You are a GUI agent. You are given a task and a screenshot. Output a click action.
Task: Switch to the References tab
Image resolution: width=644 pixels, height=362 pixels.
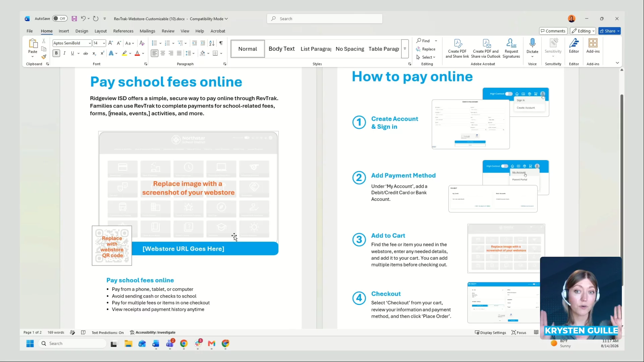123,31
